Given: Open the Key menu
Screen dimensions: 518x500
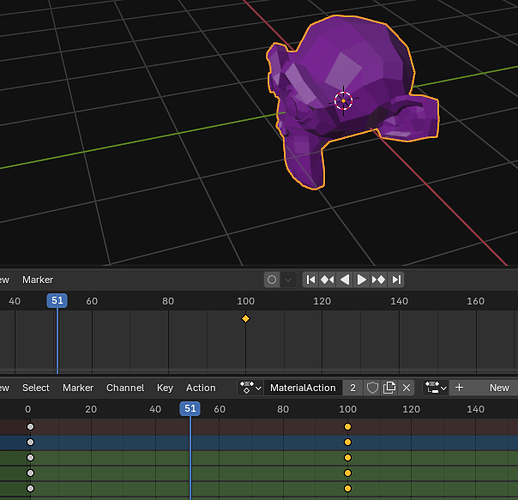Looking at the screenshot, I should 165,388.
